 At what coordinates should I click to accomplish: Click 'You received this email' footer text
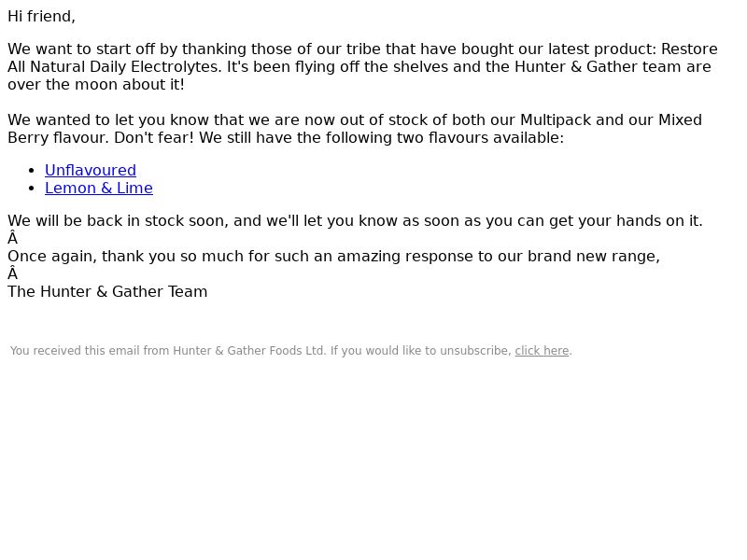(x=76, y=351)
